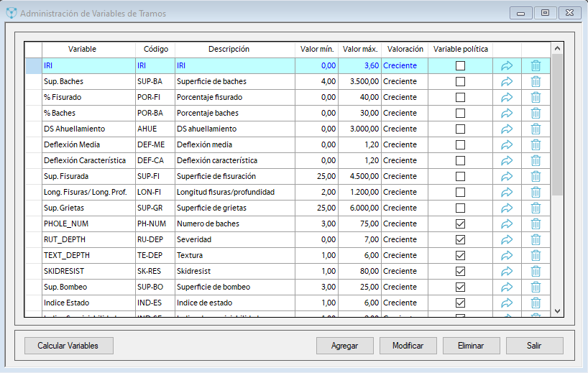Enable Variable política checkbox for IRI
Screen dimensions: 588x373
pyautogui.click(x=460, y=65)
